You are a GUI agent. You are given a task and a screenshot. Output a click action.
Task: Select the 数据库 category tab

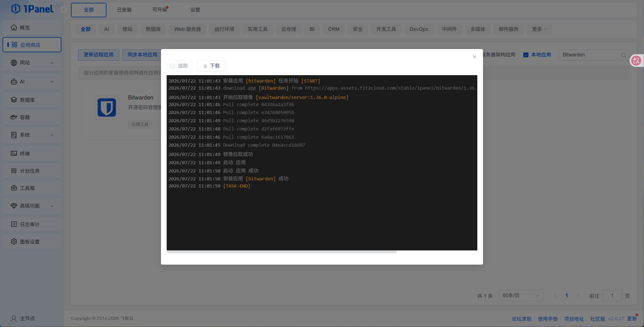(153, 29)
